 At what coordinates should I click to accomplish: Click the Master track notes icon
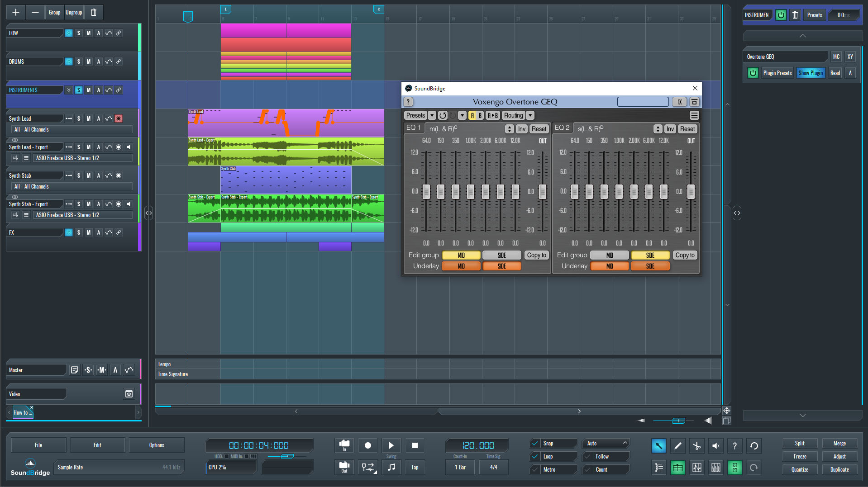(75, 370)
